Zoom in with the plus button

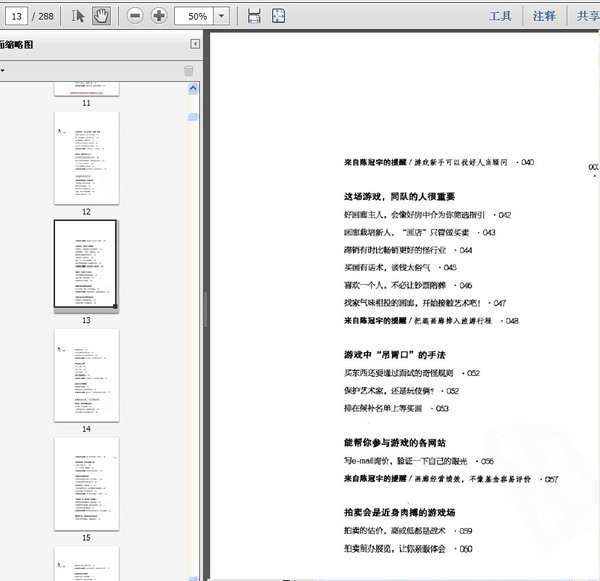[159, 16]
